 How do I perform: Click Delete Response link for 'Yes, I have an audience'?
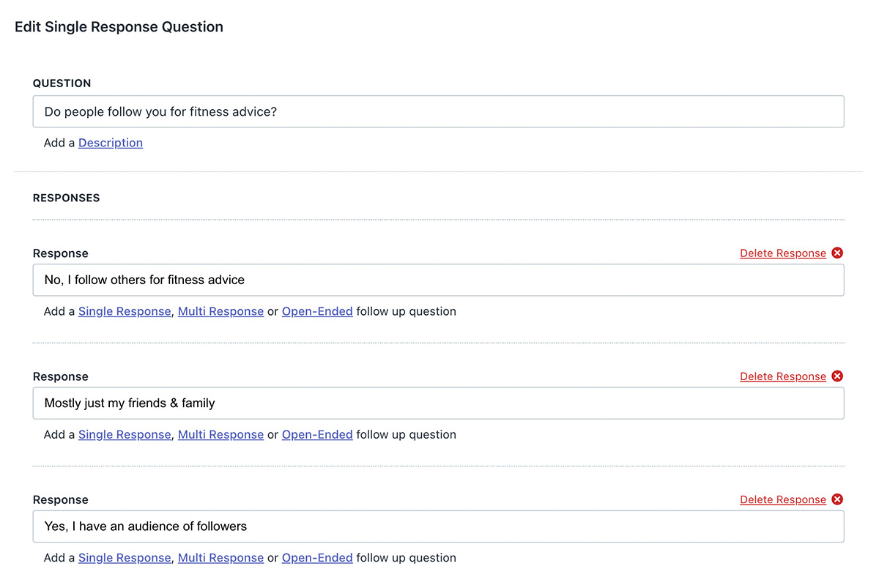782,499
